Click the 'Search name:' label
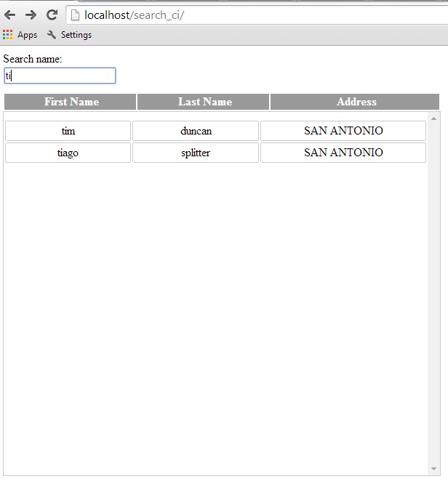The height and width of the screenshot is (487, 448). [32, 59]
